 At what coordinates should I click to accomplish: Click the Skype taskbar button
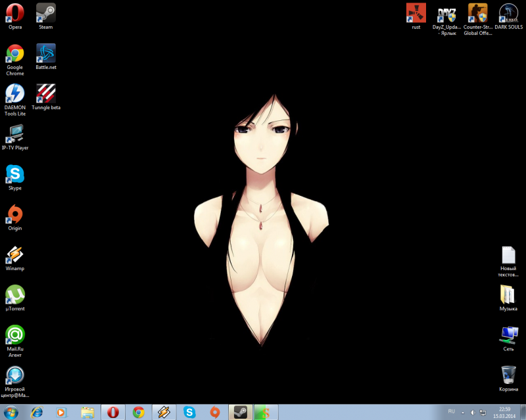click(x=189, y=412)
